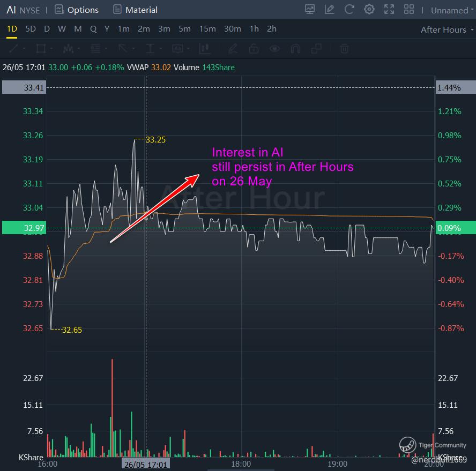
Task: Expand the measure tool dropdown arrow
Action: pyautogui.click(x=161, y=49)
